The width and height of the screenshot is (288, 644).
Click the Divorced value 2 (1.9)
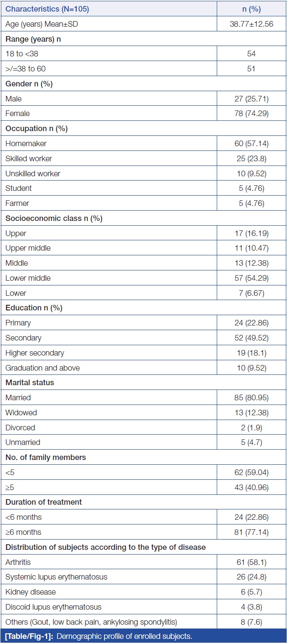tap(251, 428)
